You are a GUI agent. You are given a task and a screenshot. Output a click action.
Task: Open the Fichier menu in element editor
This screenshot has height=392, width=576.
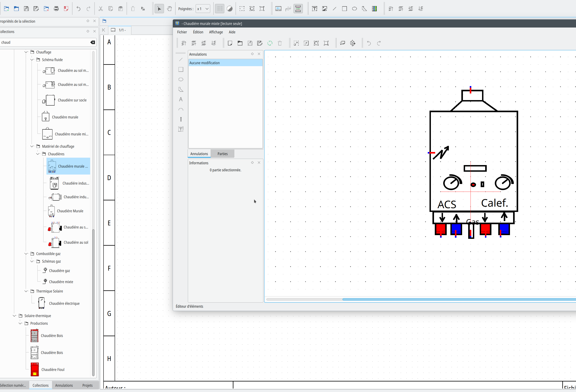tap(182, 32)
